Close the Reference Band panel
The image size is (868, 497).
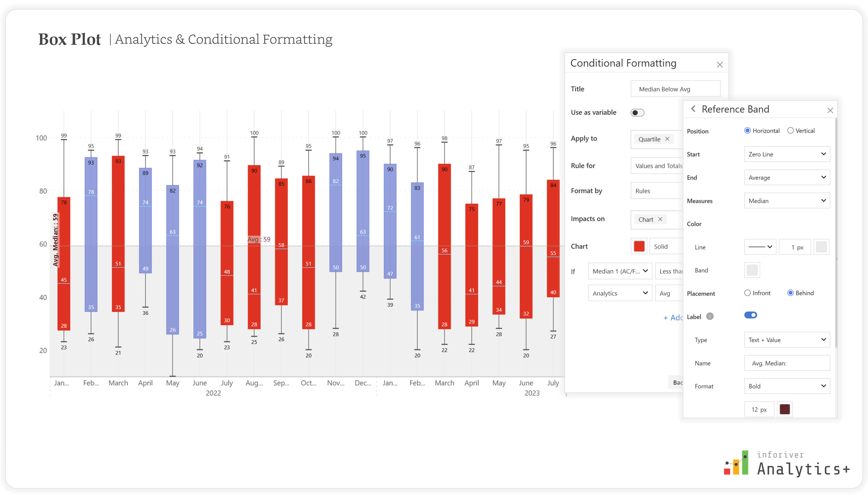[830, 110]
